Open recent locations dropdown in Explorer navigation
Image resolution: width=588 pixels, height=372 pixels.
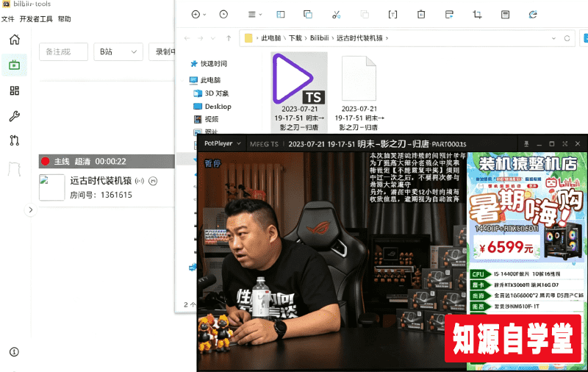coord(213,38)
